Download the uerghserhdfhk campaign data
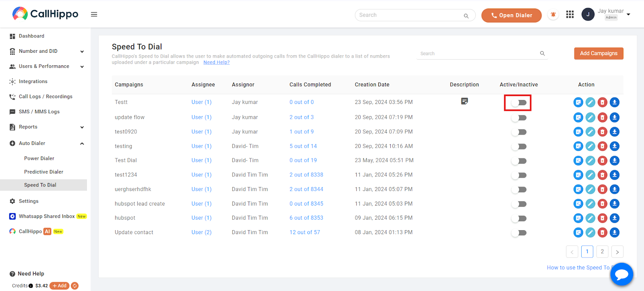The height and width of the screenshot is (291, 644). click(614, 189)
